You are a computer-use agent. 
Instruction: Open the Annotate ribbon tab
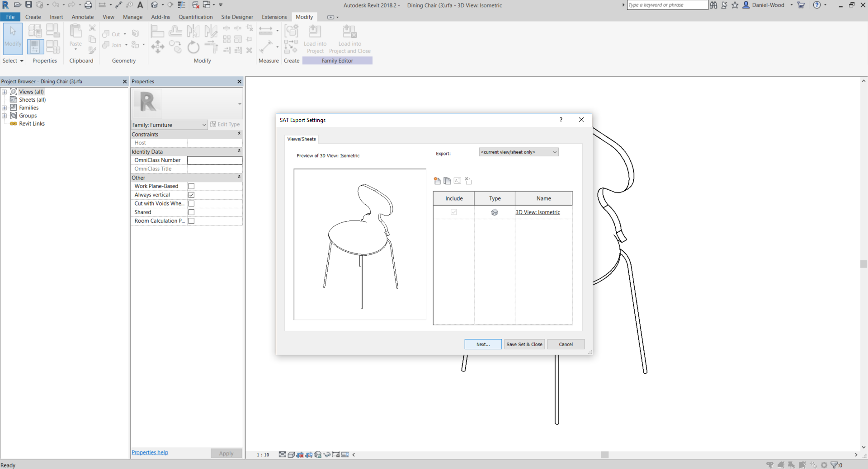(x=82, y=17)
